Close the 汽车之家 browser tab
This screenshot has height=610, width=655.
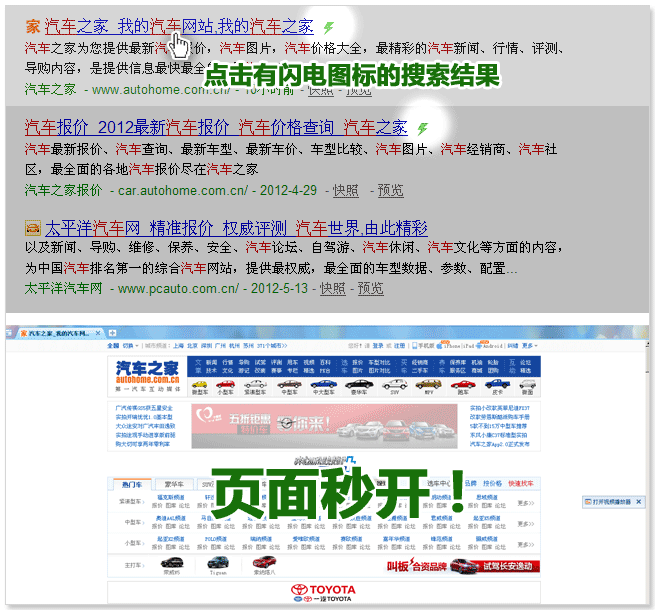pyautogui.click(x=98, y=333)
